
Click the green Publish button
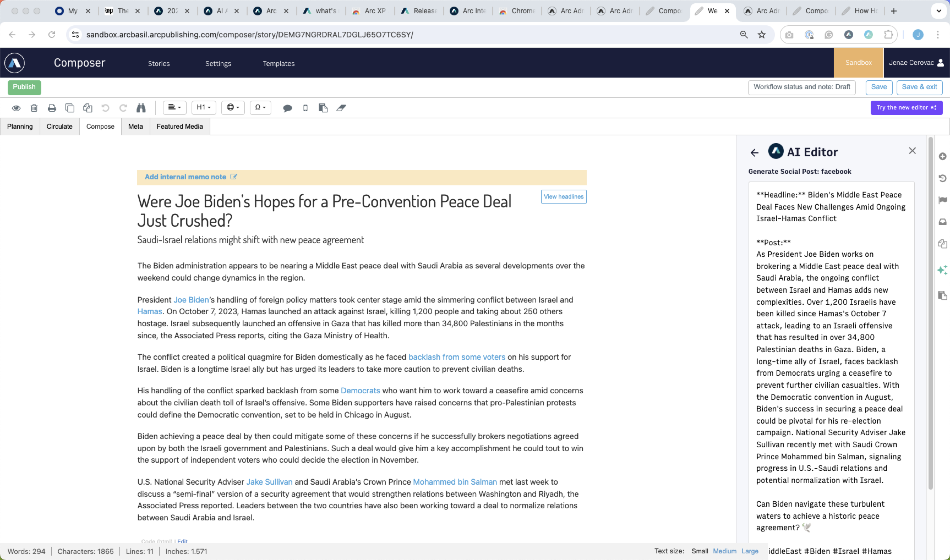[x=24, y=87]
